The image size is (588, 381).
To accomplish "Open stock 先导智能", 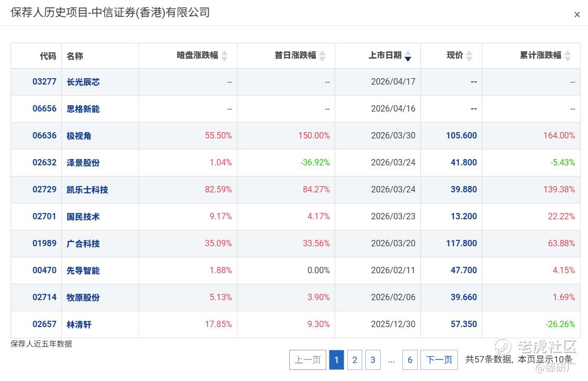I will [x=83, y=271].
